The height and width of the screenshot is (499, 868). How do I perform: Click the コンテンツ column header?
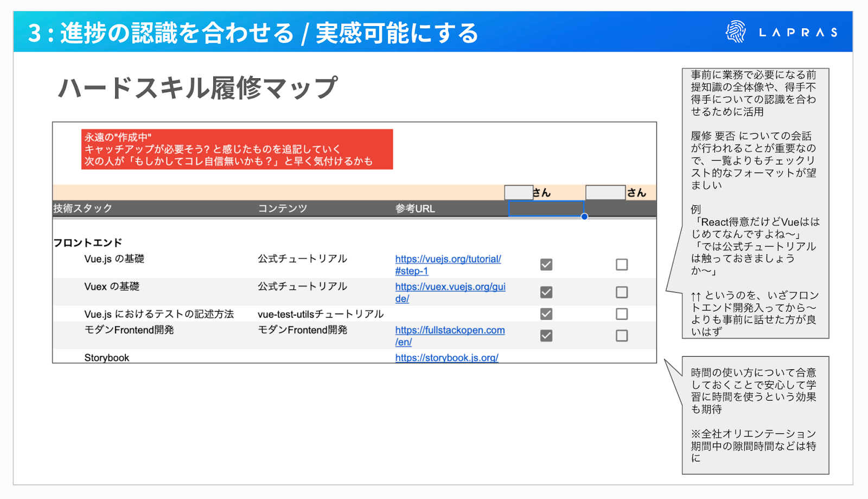pyautogui.click(x=282, y=209)
